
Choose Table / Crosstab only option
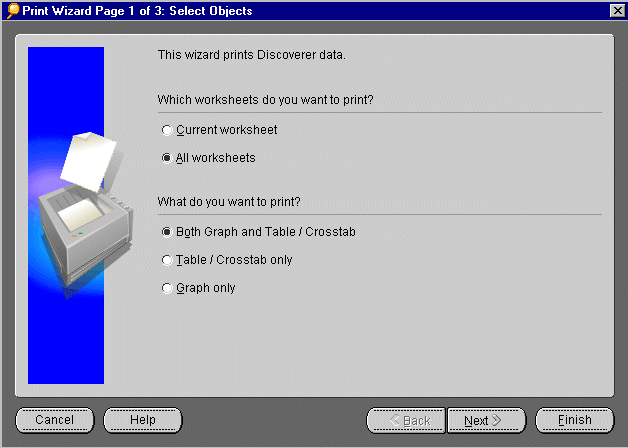[167, 260]
